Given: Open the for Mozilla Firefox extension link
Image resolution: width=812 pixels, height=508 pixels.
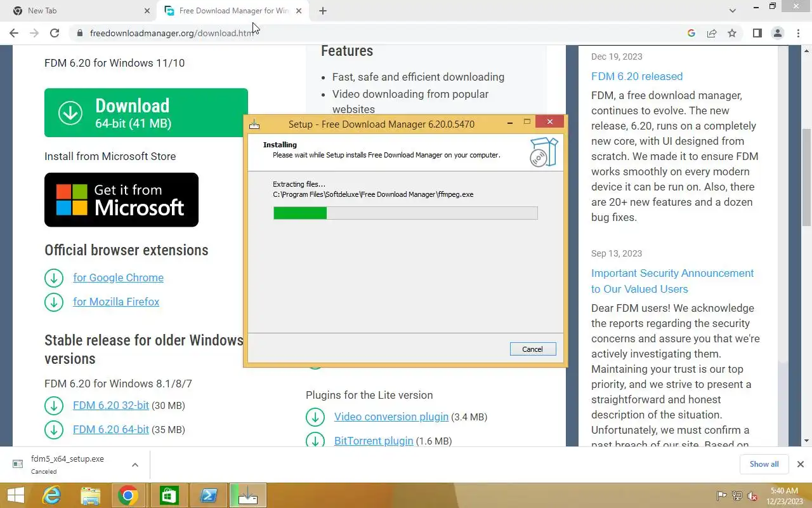Looking at the screenshot, I should tap(116, 302).
